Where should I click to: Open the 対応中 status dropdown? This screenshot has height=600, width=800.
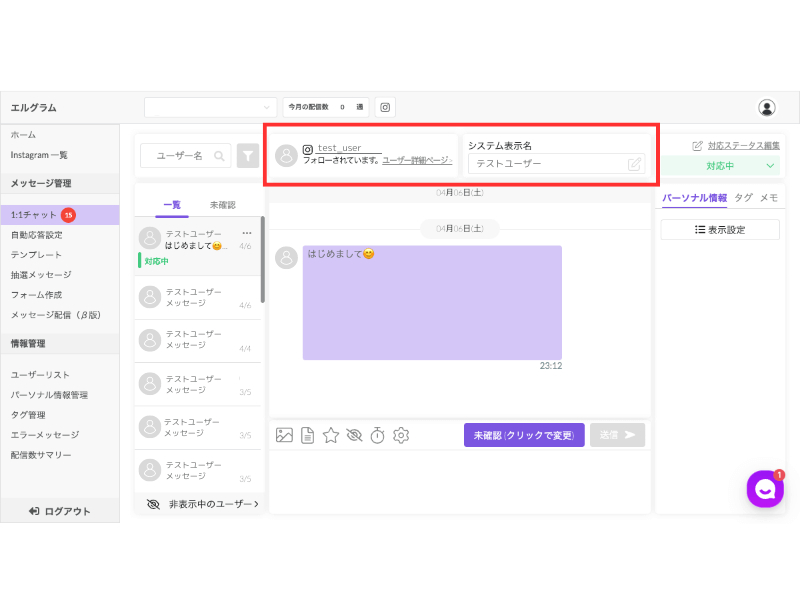pos(720,166)
